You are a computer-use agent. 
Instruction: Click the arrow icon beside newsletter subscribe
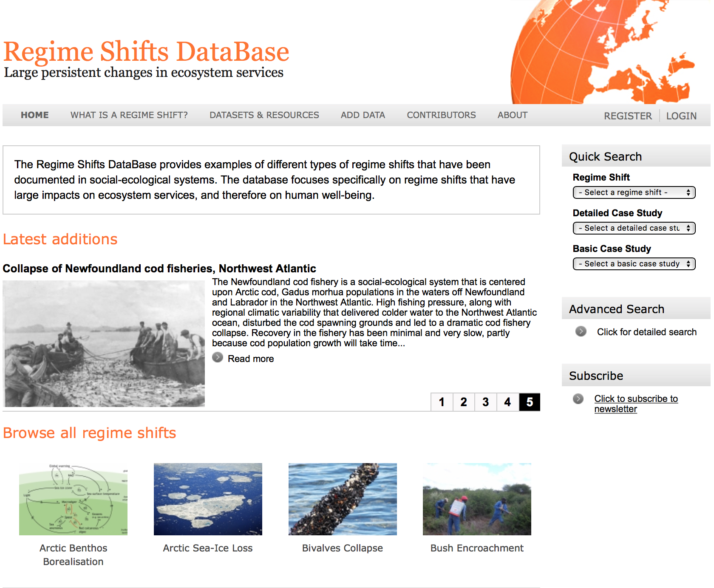click(578, 399)
